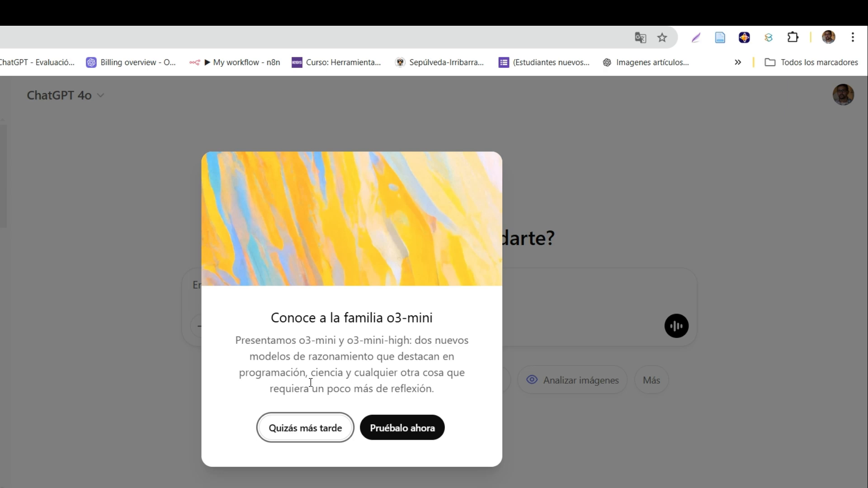Expand the ChatGPT 4o model selector
Image resolution: width=868 pixels, height=488 pixels.
(x=66, y=95)
